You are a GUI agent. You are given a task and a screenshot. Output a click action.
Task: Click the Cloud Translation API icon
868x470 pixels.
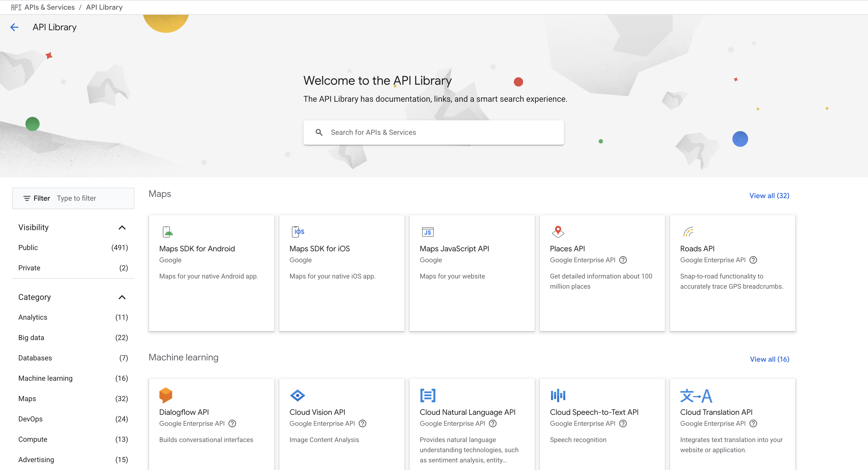(696, 396)
